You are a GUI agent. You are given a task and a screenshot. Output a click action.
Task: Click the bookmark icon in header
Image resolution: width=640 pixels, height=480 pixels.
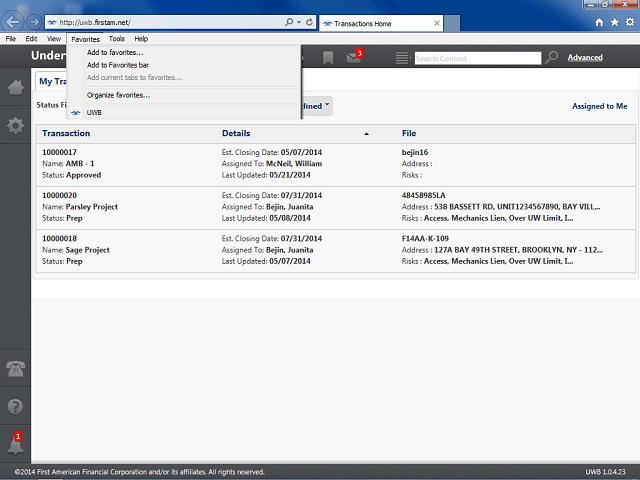coord(328,58)
